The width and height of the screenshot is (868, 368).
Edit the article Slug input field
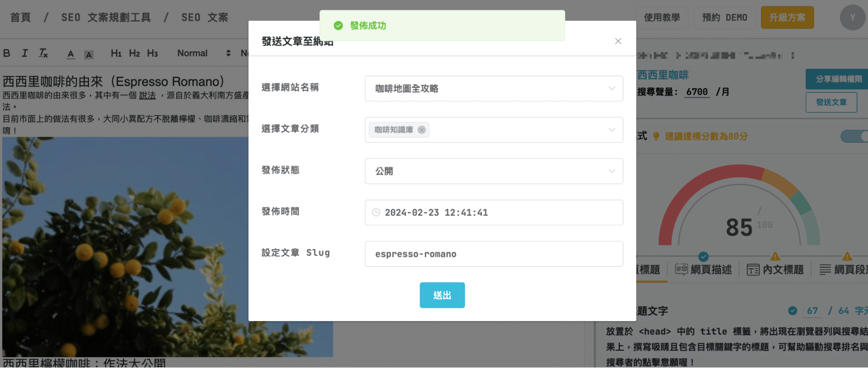(x=494, y=254)
